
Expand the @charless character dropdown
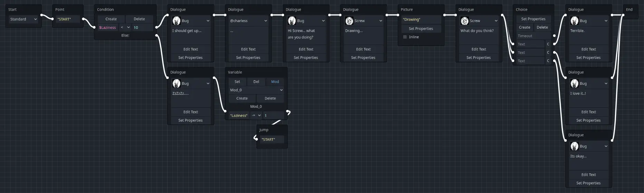[x=248, y=21]
